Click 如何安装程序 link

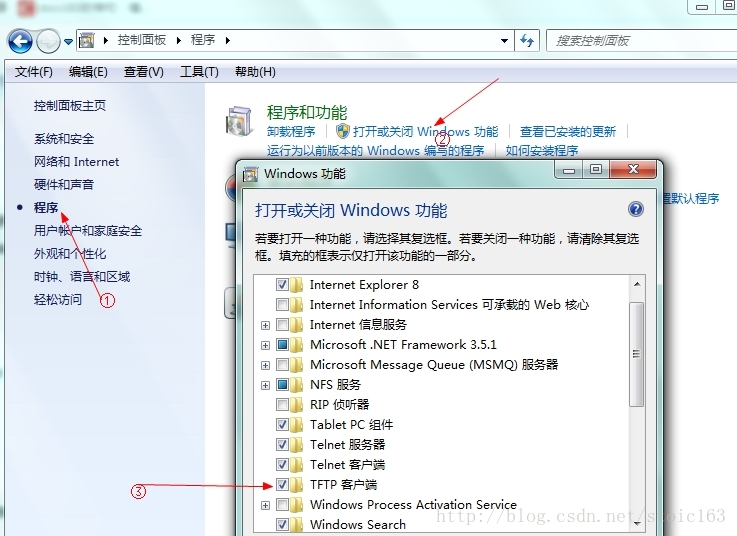pos(542,150)
